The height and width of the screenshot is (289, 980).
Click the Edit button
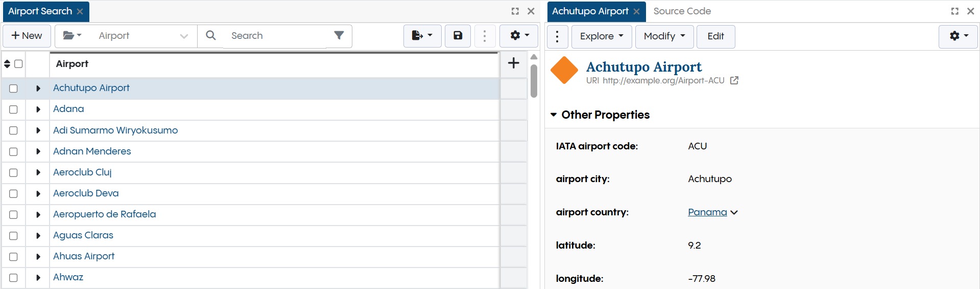coord(715,36)
